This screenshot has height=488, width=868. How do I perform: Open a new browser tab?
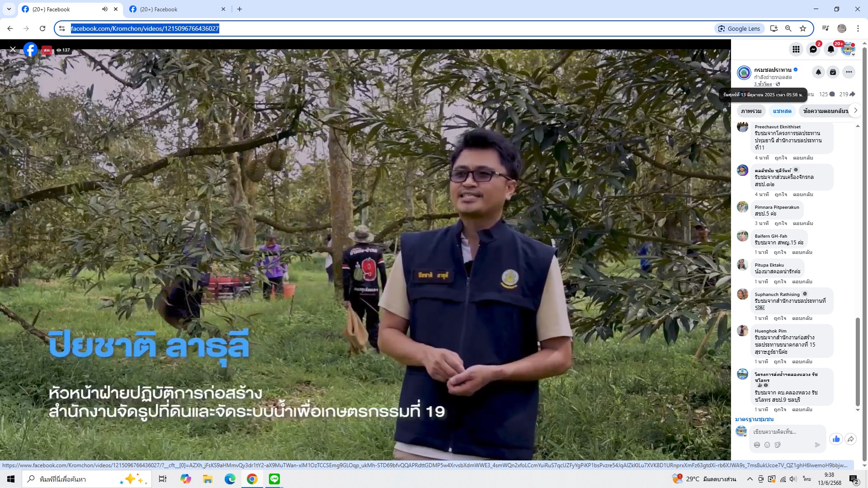point(240,9)
